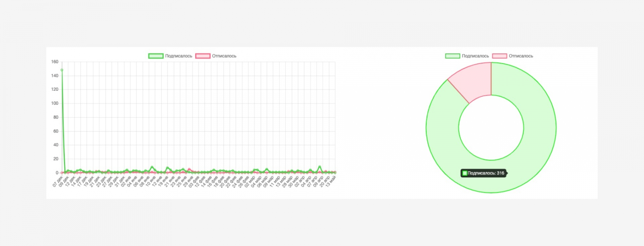The width and height of the screenshot is (644, 246).
Task: Select the highest green data point near 150
Action: tap(62, 70)
